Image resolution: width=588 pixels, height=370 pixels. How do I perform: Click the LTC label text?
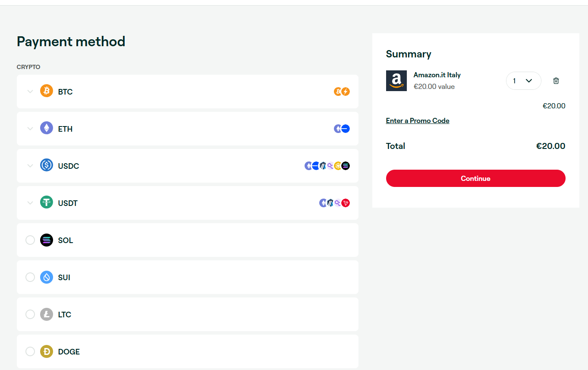pos(65,314)
